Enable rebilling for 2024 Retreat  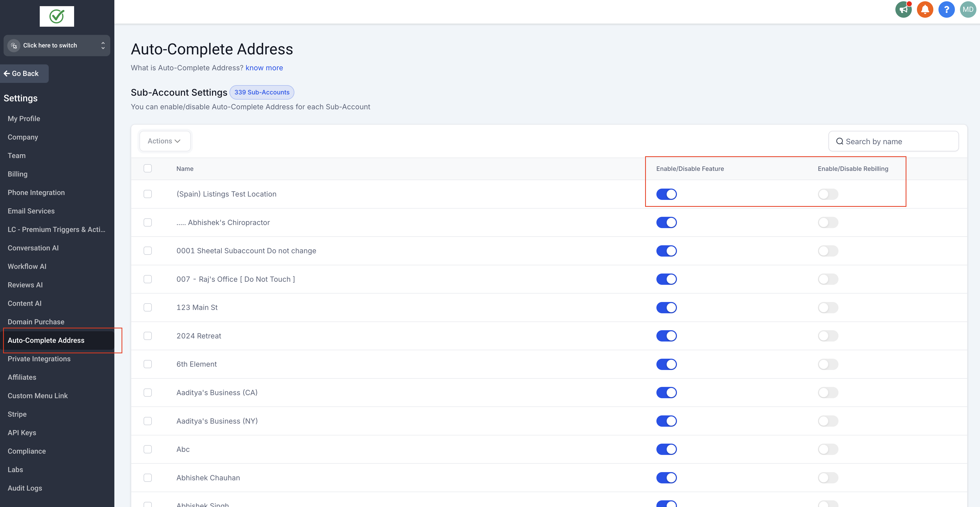pyautogui.click(x=828, y=336)
